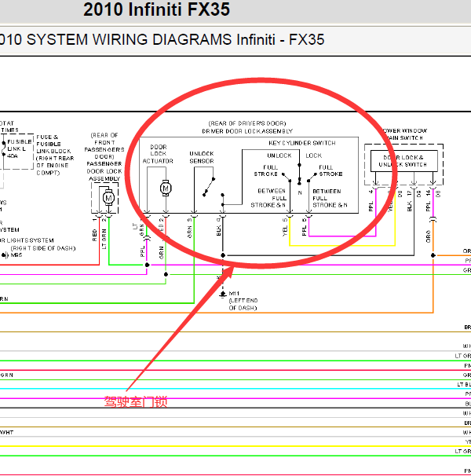Click the "POWER WINDOW MAIN SWITCH" label

405,134
